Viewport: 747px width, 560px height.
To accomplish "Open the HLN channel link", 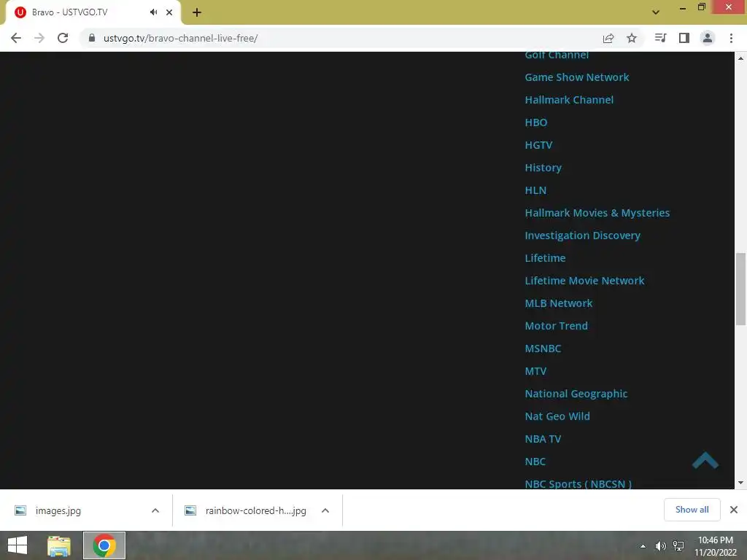I will pos(535,190).
